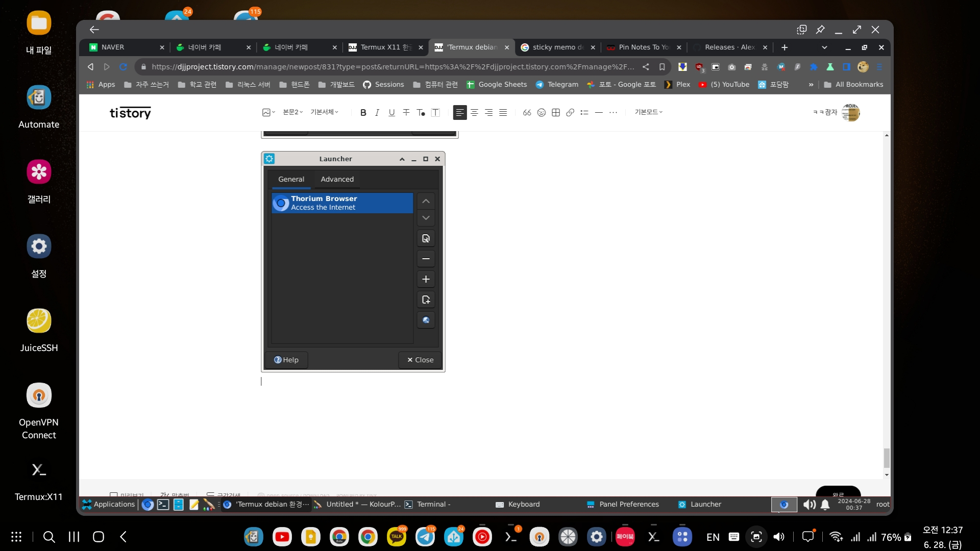
Task: Switch to the Advanced tab in Launcher
Action: (x=337, y=179)
